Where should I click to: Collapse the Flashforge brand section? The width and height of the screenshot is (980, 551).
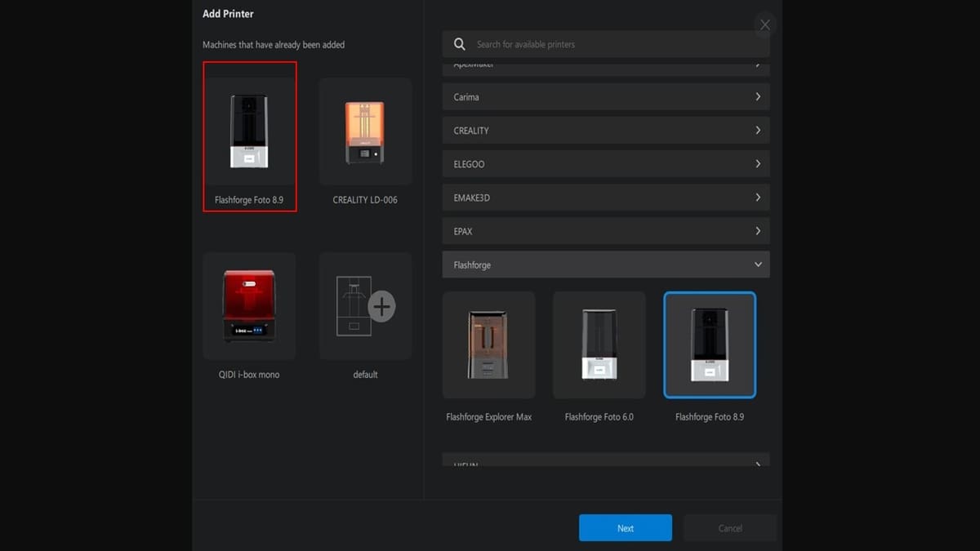[x=606, y=264]
